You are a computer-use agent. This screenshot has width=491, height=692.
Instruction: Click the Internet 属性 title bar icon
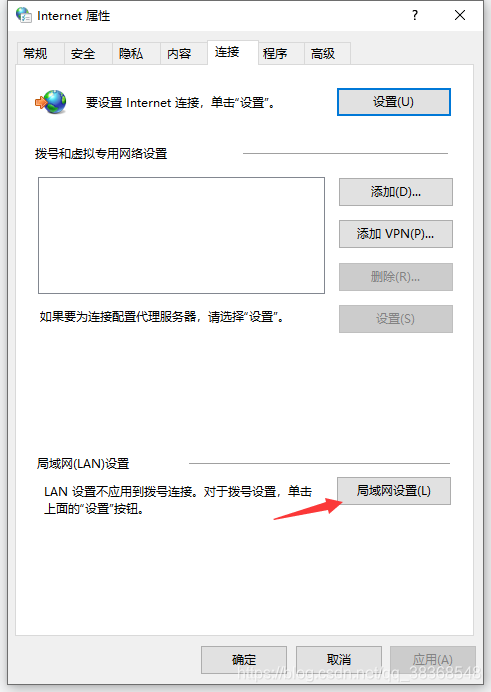24,15
